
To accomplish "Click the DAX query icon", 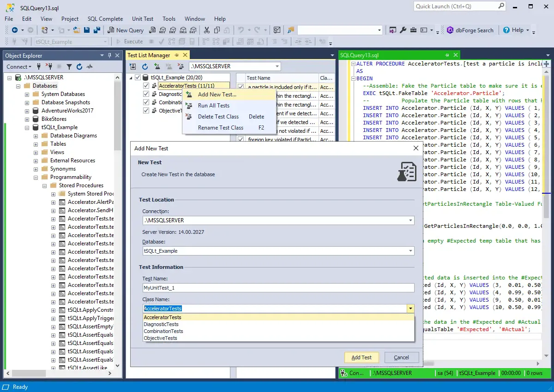I will click(x=193, y=30).
